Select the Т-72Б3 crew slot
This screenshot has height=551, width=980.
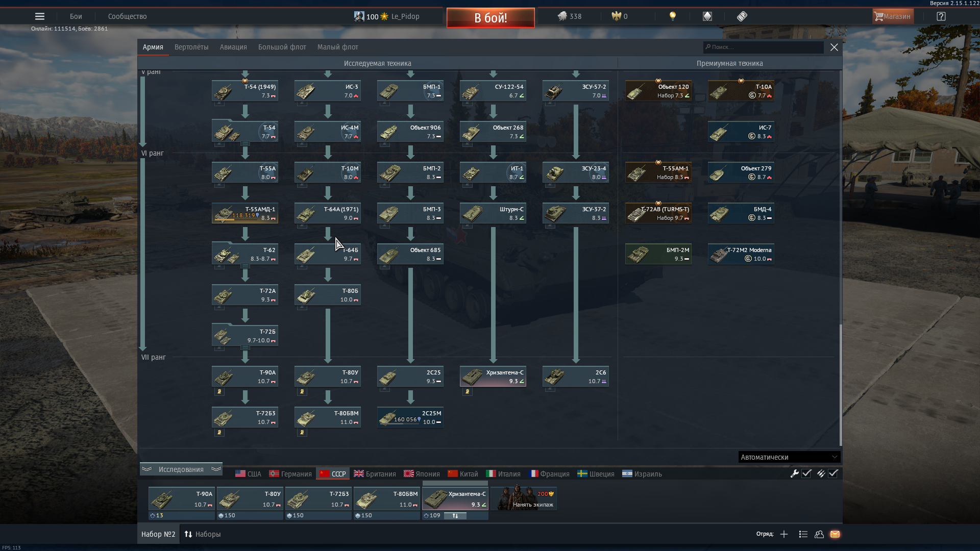318,499
